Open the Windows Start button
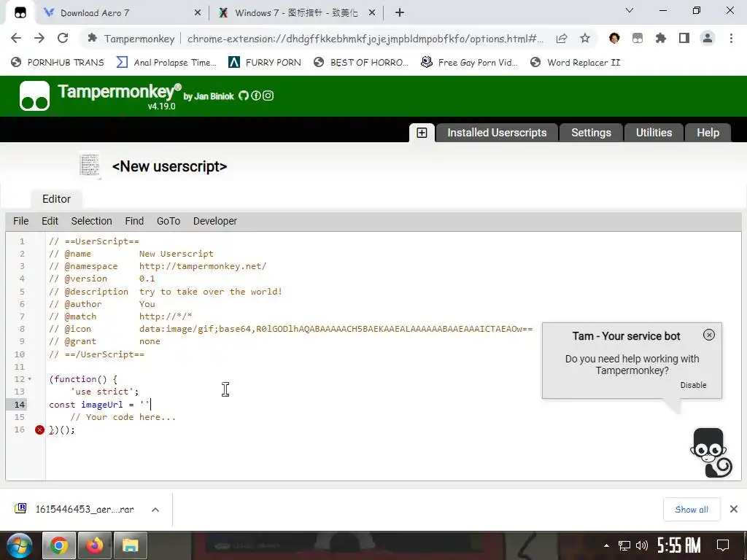Image resolution: width=747 pixels, height=560 pixels. click(19, 545)
